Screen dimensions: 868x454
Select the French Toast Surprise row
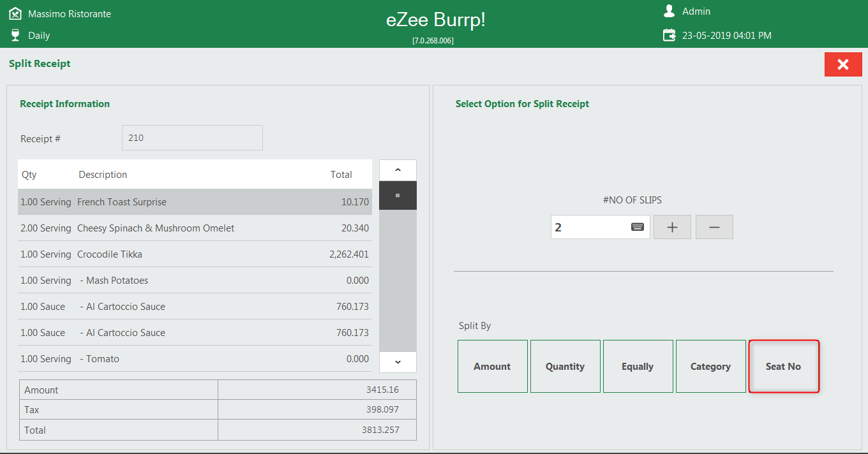(195, 201)
